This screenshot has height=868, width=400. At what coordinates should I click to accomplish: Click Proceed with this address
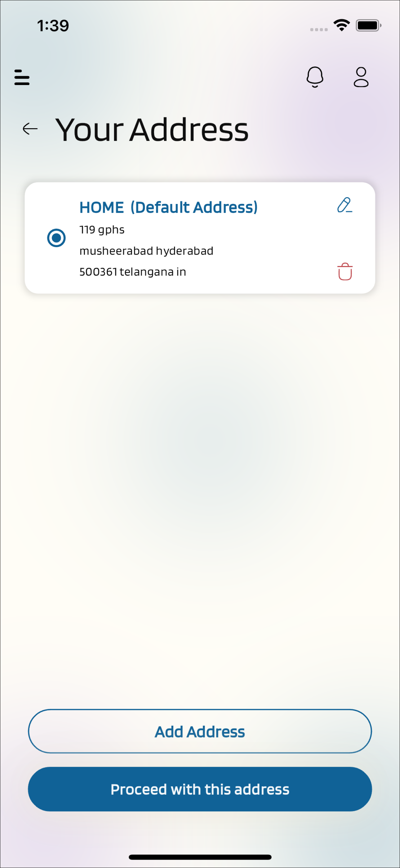[200, 789]
